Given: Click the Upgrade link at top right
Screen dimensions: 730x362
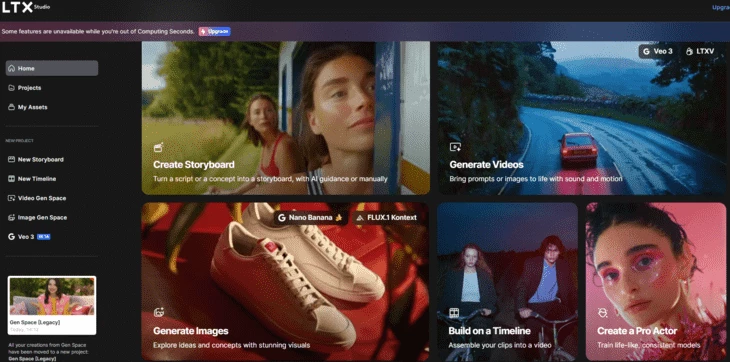Looking at the screenshot, I should pyautogui.click(x=721, y=7).
